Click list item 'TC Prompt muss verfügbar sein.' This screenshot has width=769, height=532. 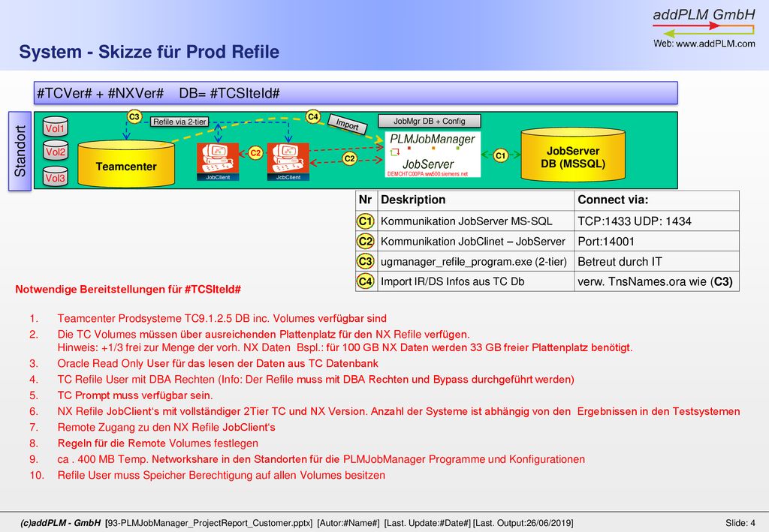coord(135,395)
